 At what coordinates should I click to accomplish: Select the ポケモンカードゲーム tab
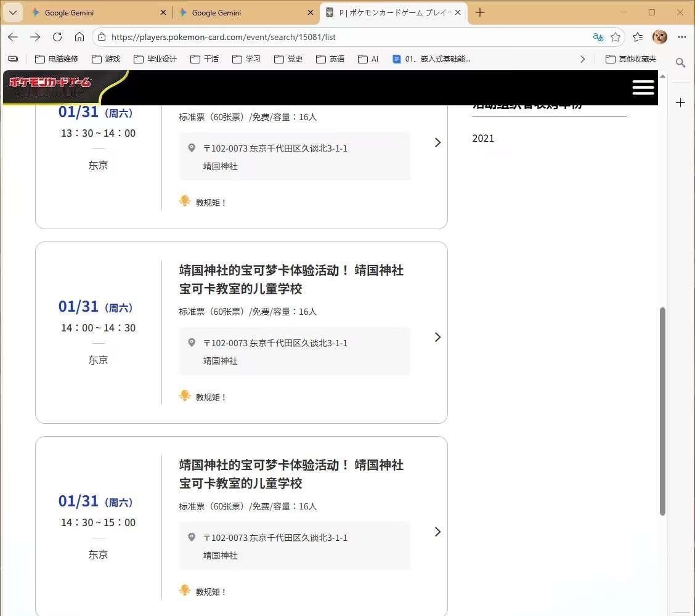point(394,12)
